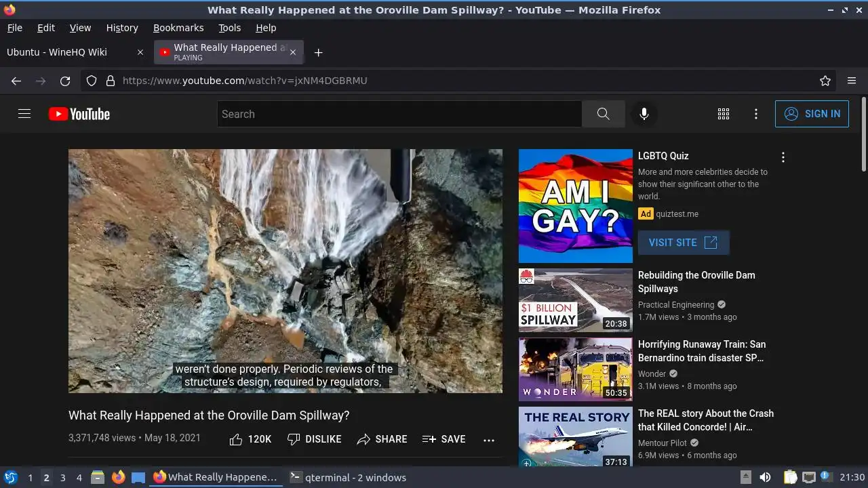Open more actions ellipsis below video
868x488 pixels.
coord(489,439)
